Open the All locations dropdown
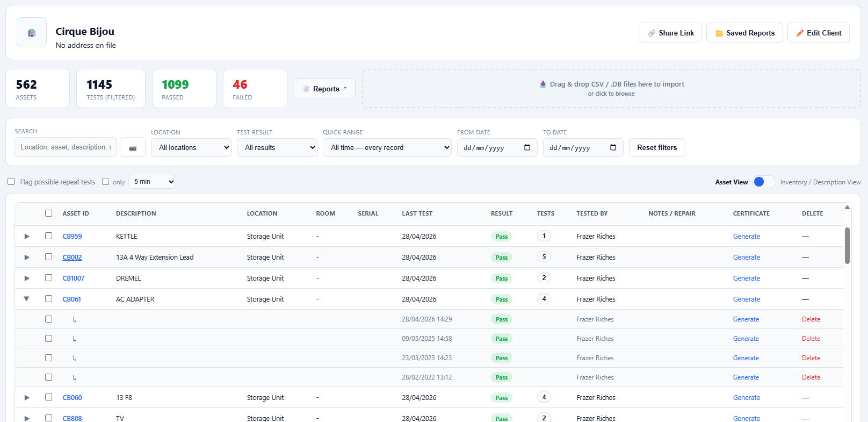 191,148
